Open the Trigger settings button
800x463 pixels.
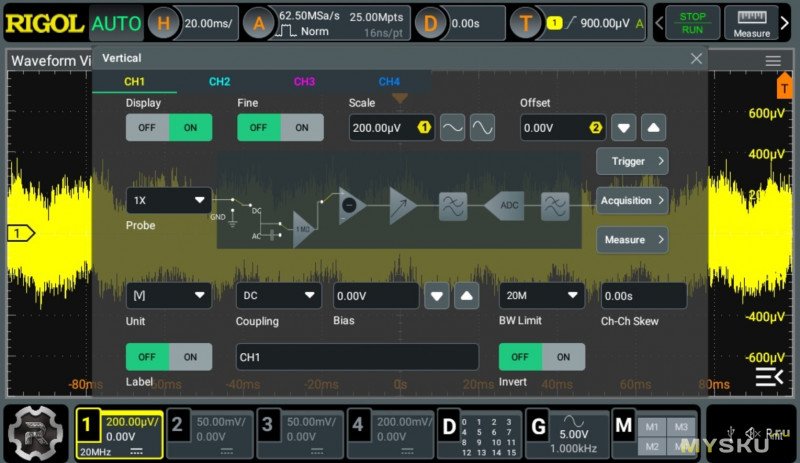click(x=632, y=161)
